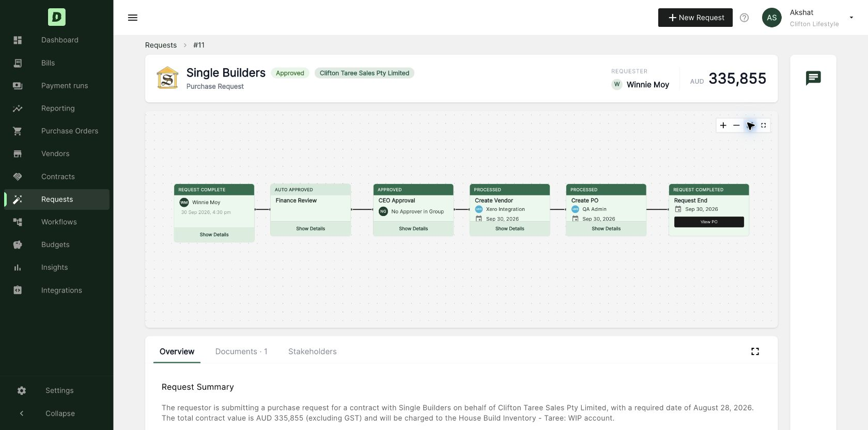Click View PO button
868x430 pixels.
click(709, 222)
